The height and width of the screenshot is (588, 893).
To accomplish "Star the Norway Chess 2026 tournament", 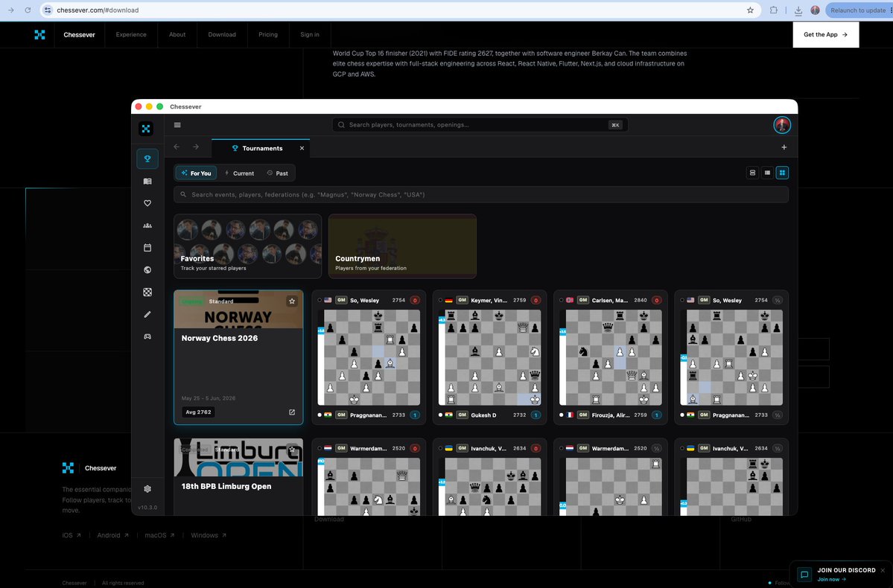I will click(292, 301).
